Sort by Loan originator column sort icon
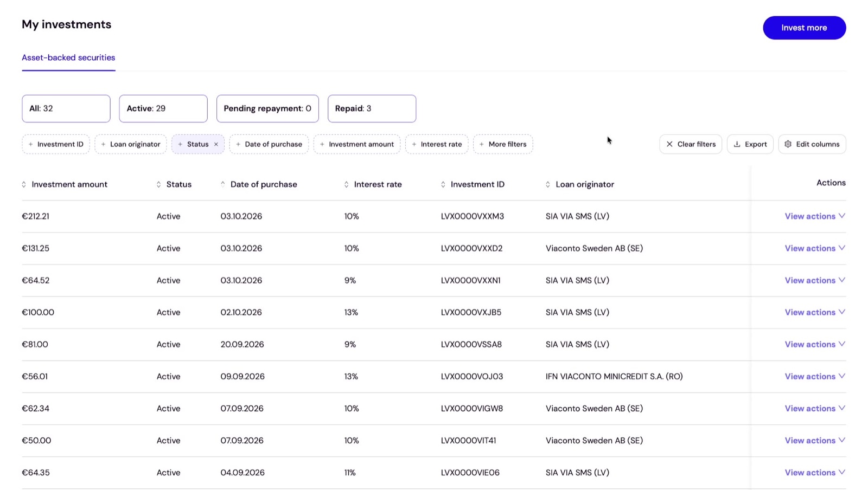 click(x=548, y=184)
